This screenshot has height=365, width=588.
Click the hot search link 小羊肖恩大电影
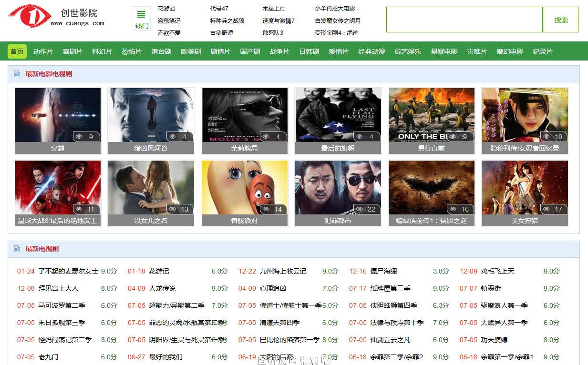[x=335, y=8]
